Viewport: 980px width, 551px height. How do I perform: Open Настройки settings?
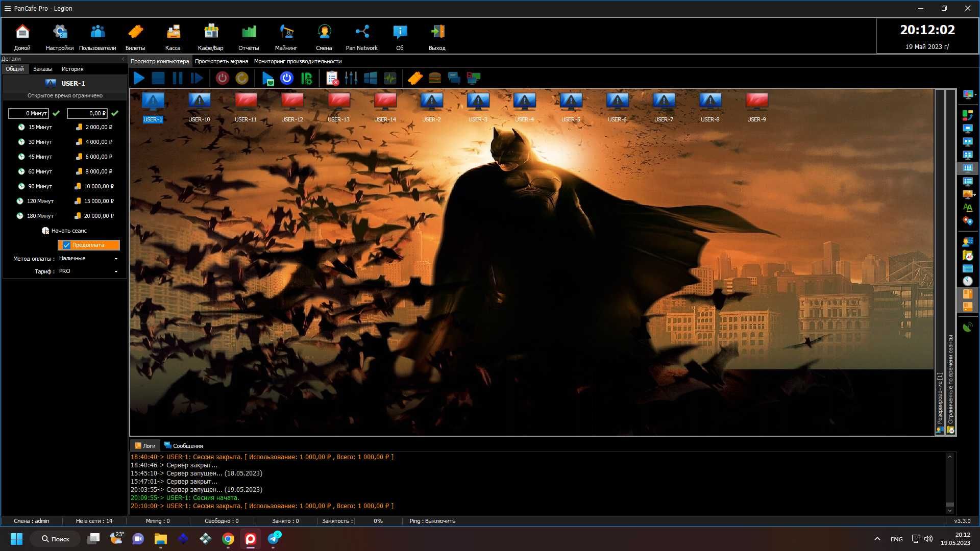pos(60,37)
